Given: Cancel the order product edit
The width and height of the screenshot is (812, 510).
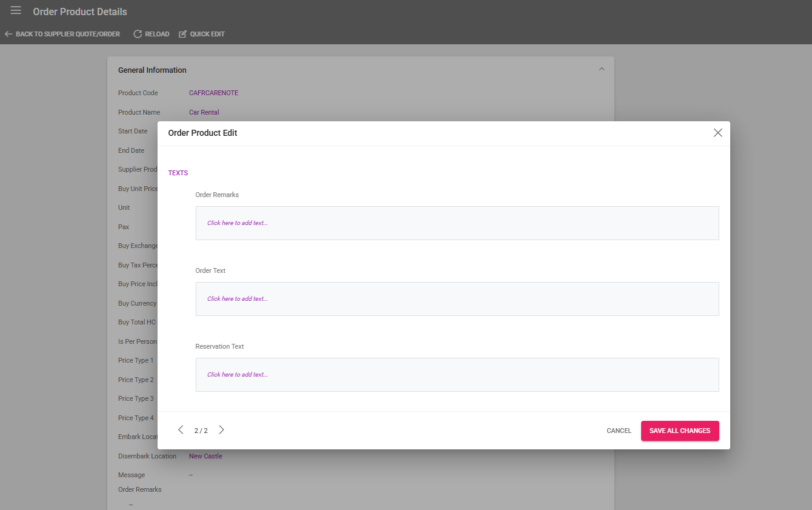Looking at the screenshot, I should point(619,431).
